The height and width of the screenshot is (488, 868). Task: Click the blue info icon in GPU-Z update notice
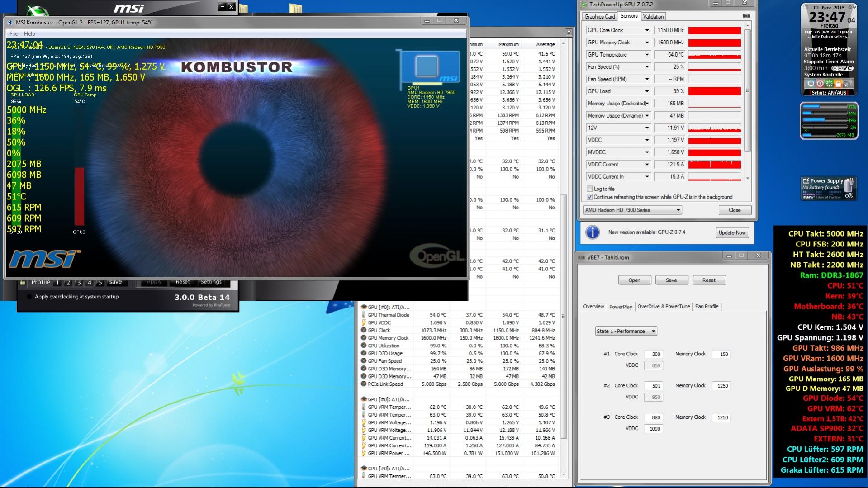click(593, 232)
